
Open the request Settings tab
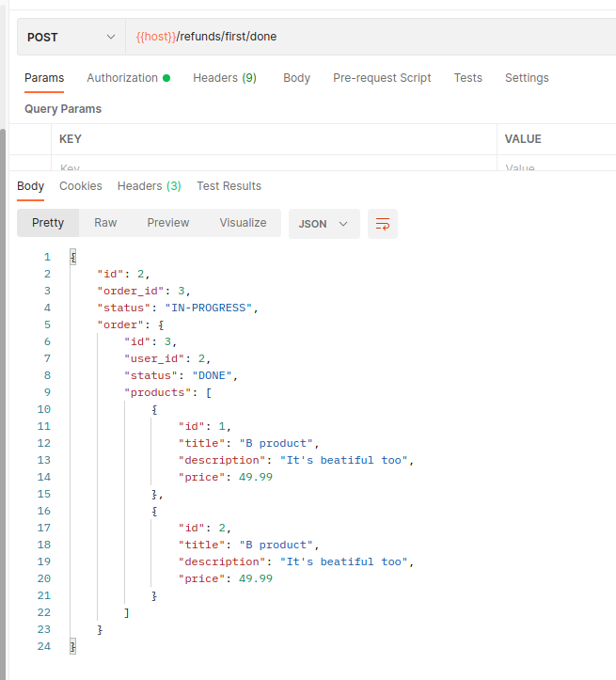point(527,78)
